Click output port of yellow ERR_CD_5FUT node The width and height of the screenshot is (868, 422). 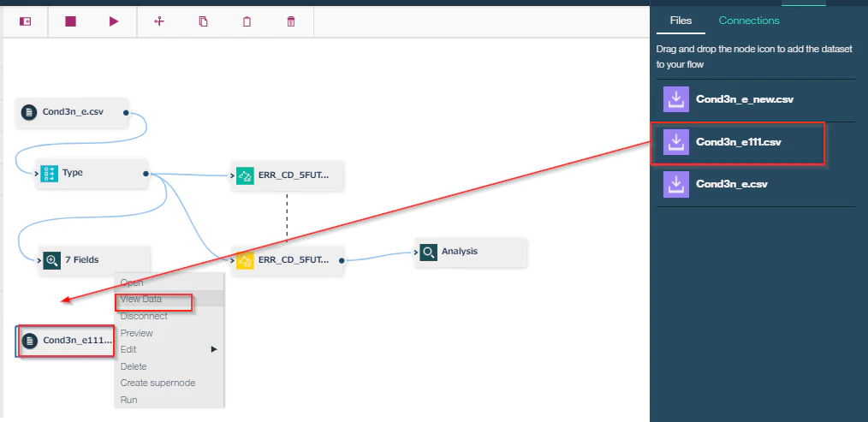coord(342,260)
